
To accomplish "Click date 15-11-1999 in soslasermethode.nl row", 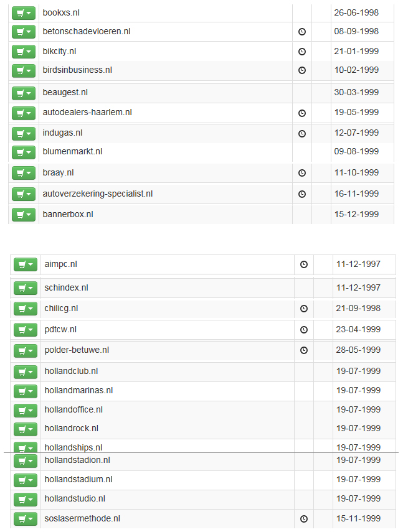I will pyautogui.click(x=358, y=519).
